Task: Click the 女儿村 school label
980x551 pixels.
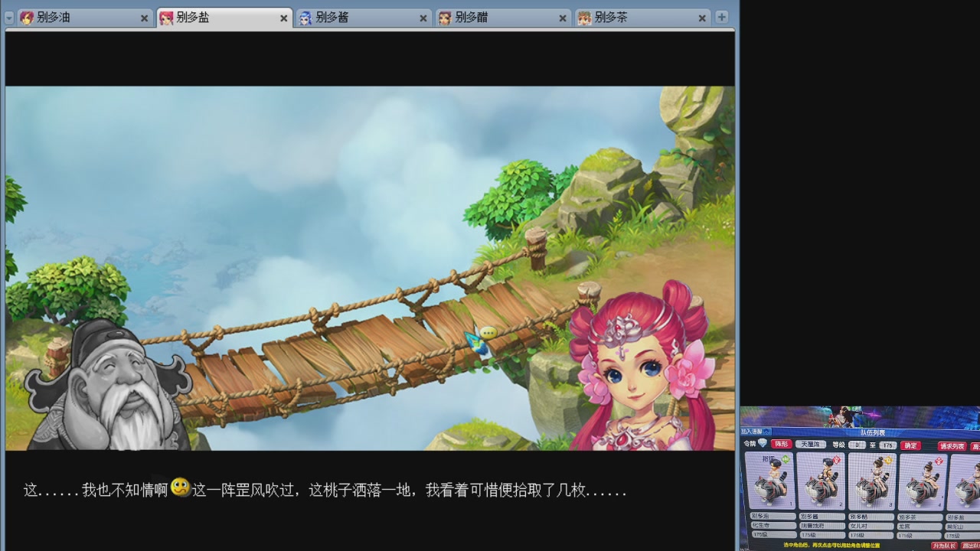Action: tap(871, 526)
